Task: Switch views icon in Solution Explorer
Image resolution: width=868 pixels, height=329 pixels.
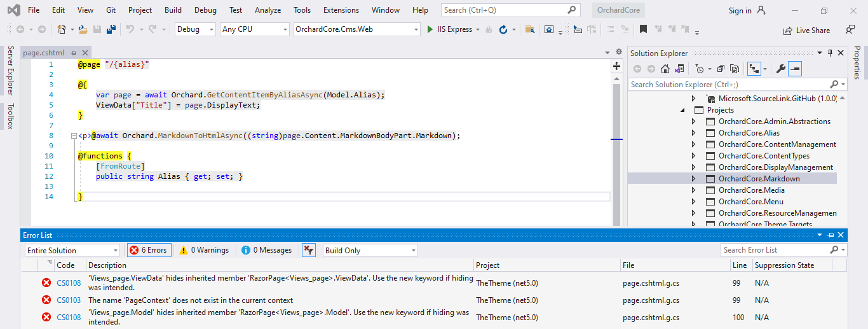Action: coord(679,69)
